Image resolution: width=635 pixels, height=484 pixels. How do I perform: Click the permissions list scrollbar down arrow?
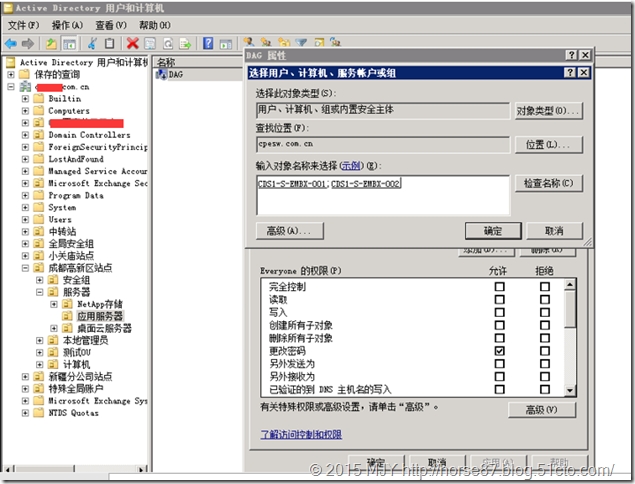pos(570,392)
